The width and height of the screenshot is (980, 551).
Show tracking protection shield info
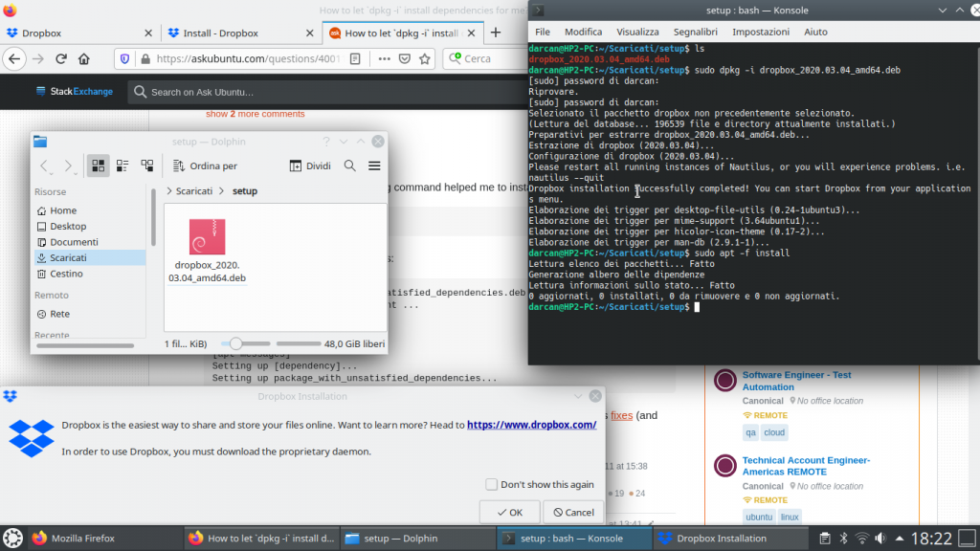click(125, 58)
